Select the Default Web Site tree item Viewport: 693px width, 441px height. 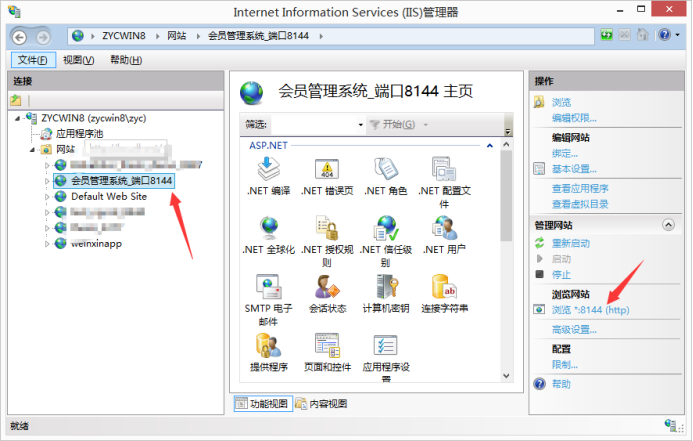point(109,197)
